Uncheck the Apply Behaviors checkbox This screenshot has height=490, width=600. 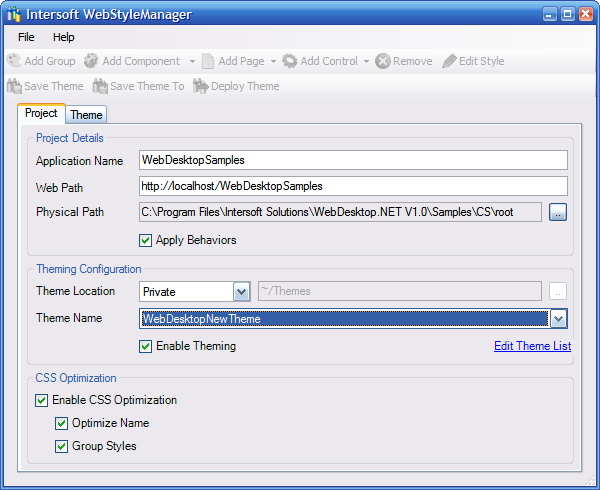click(x=146, y=240)
